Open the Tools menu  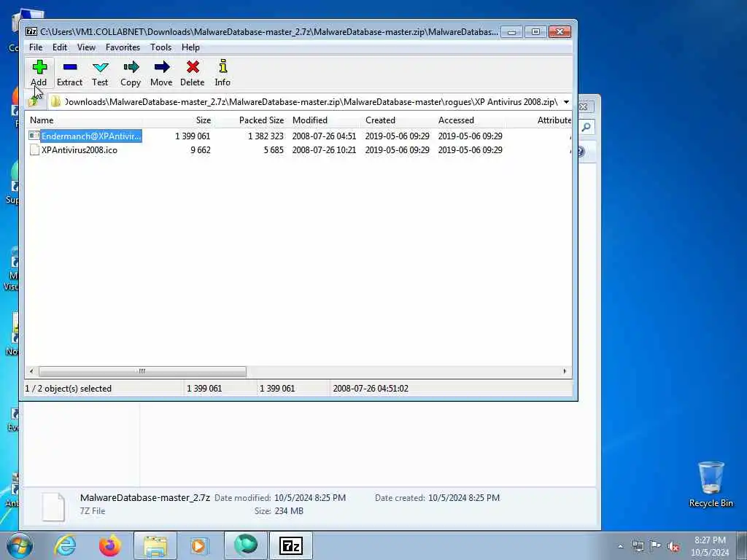160,47
